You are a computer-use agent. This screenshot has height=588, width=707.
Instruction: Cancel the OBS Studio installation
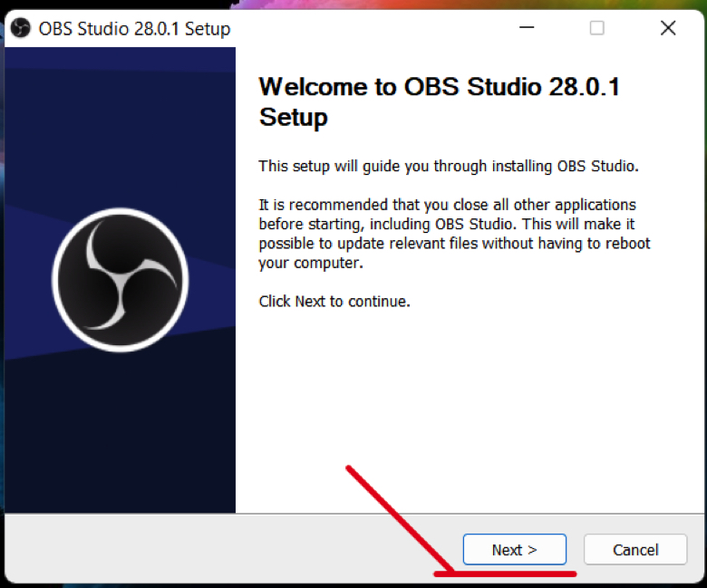pos(635,549)
